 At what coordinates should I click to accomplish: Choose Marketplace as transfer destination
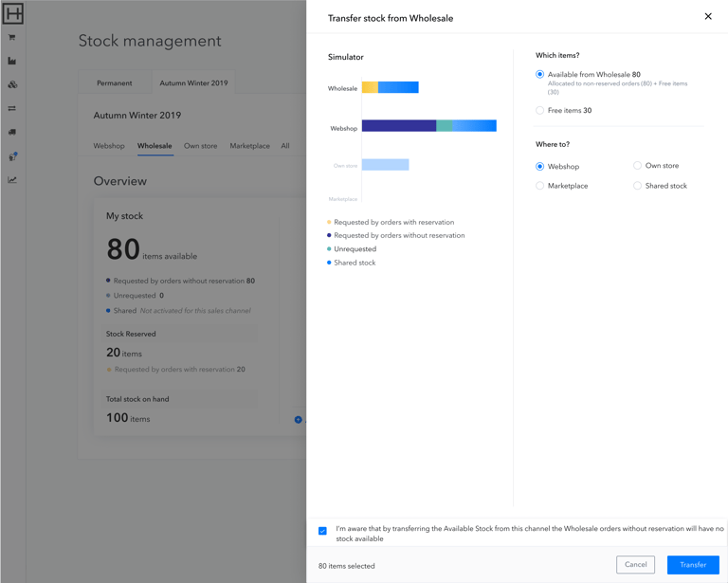pos(540,186)
